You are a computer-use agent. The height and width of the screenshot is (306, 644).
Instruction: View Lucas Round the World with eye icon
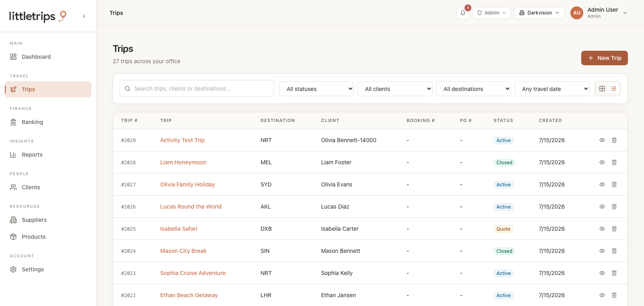tap(602, 207)
